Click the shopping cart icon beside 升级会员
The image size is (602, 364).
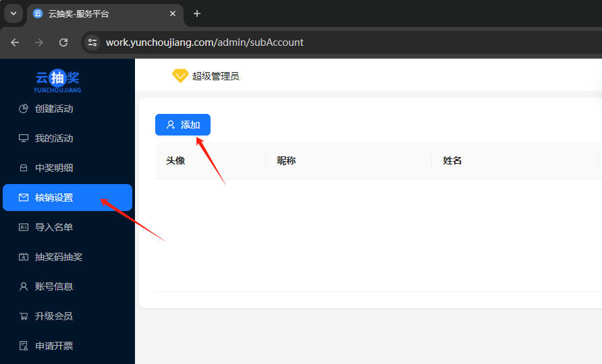point(24,316)
